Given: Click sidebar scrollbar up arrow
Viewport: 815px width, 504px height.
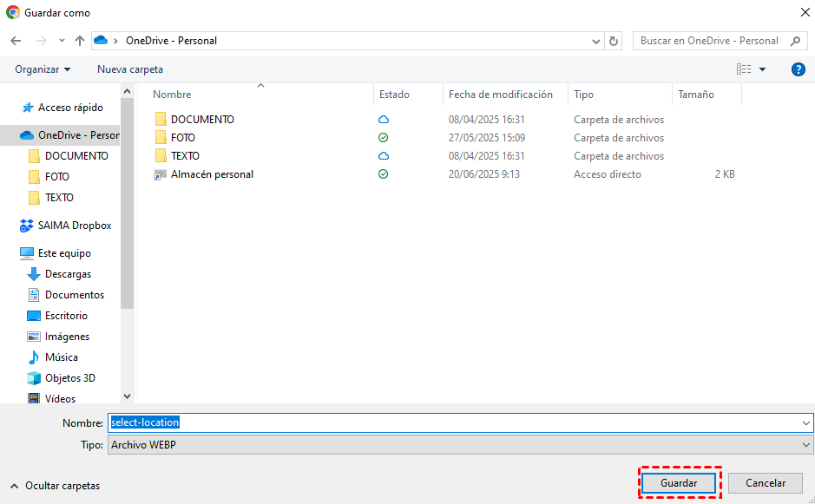Looking at the screenshot, I should tap(128, 91).
